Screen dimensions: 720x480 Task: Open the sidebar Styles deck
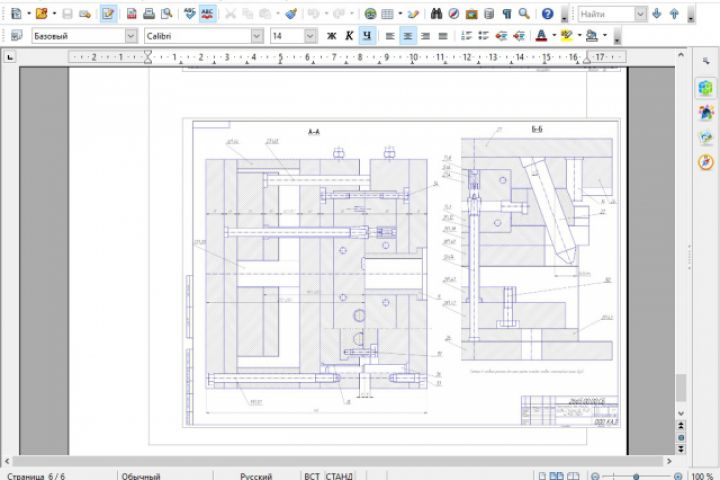(x=706, y=112)
